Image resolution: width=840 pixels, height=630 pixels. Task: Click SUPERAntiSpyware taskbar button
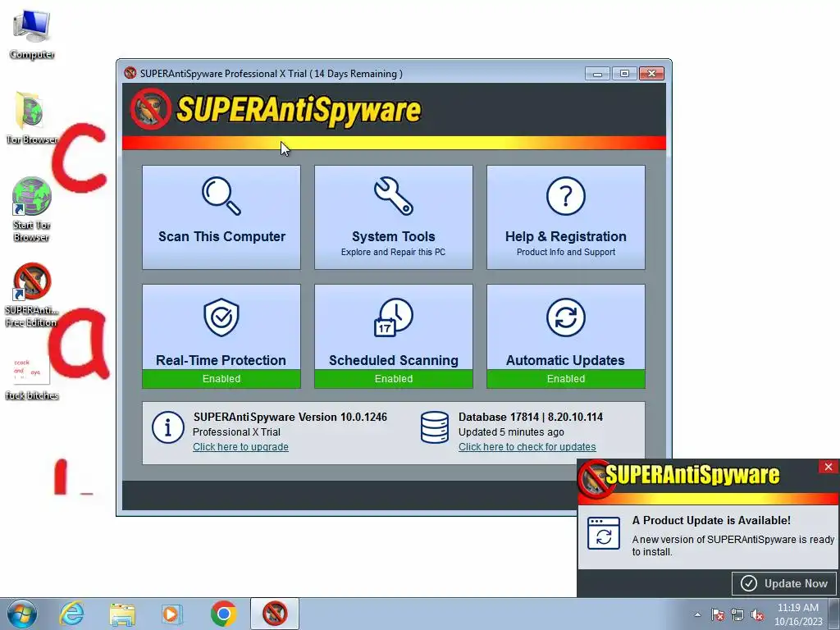(x=274, y=614)
